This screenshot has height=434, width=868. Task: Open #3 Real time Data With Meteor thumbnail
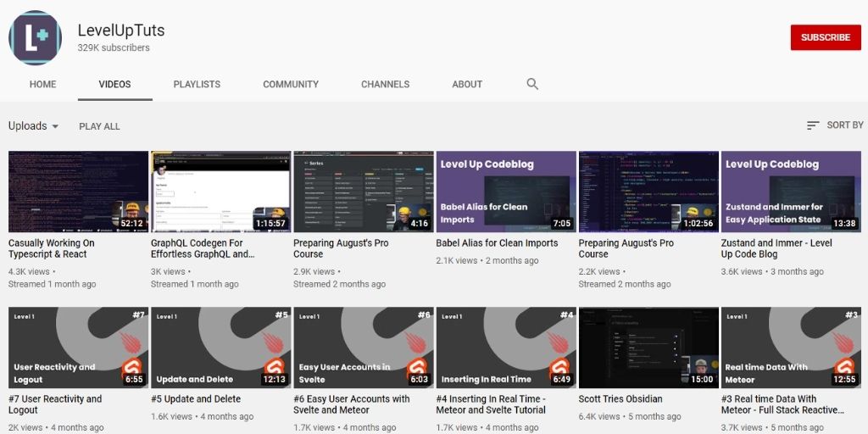(x=791, y=348)
